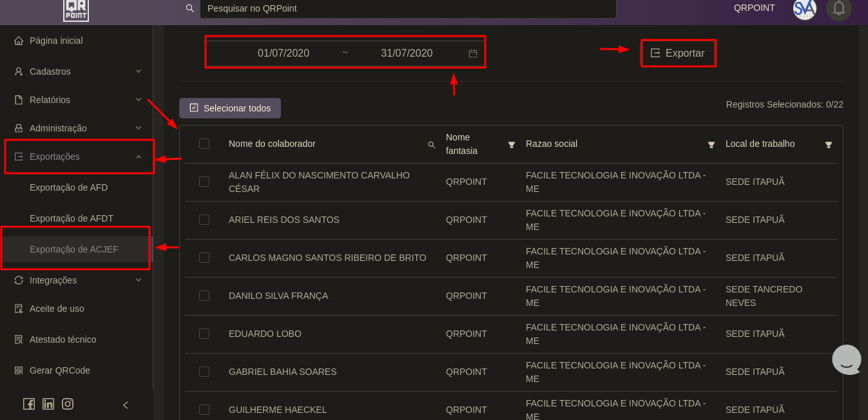Open the Facebook icon in sidebar footer

point(29,404)
